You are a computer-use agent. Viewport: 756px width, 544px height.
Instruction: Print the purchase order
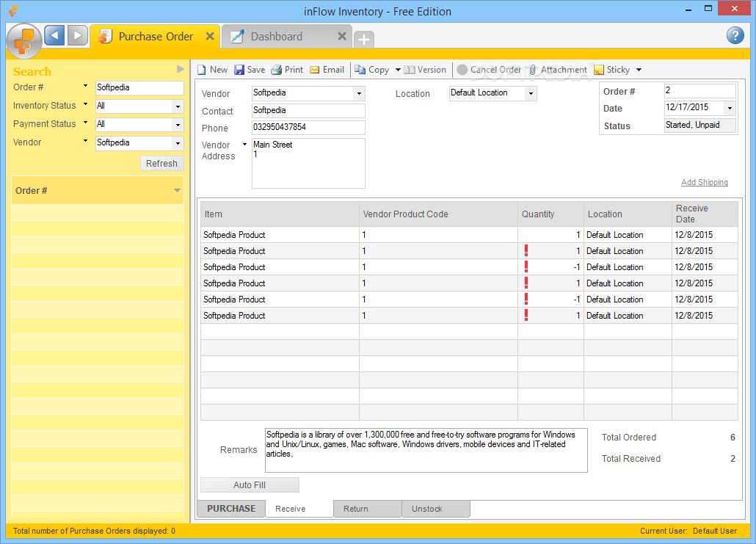pos(287,70)
